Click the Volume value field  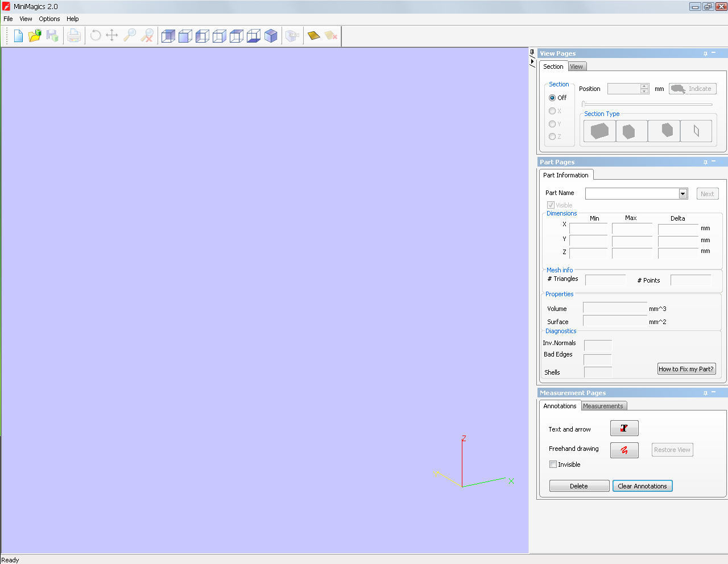615,308
